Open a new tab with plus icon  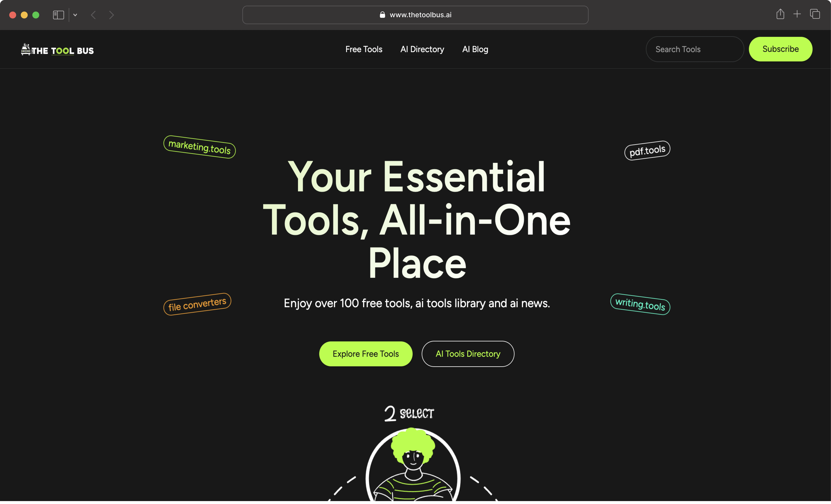[797, 14]
